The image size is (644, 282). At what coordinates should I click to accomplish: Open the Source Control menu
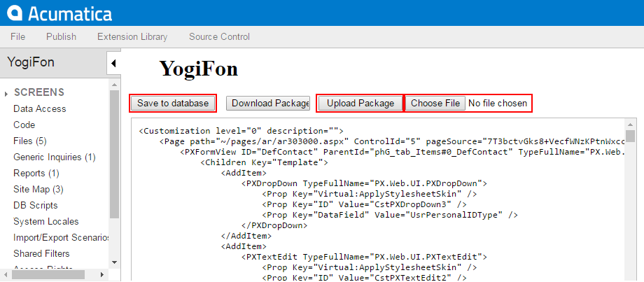[219, 36]
